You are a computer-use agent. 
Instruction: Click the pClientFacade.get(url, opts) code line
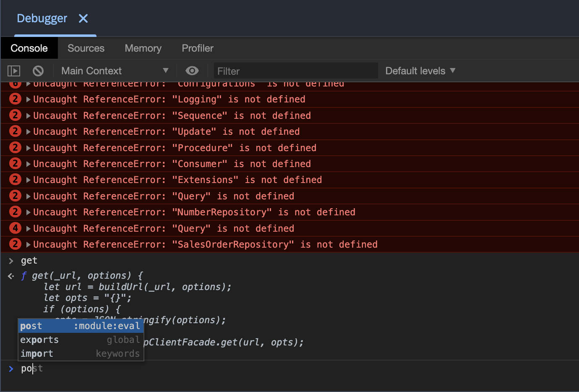pos(224,342)
